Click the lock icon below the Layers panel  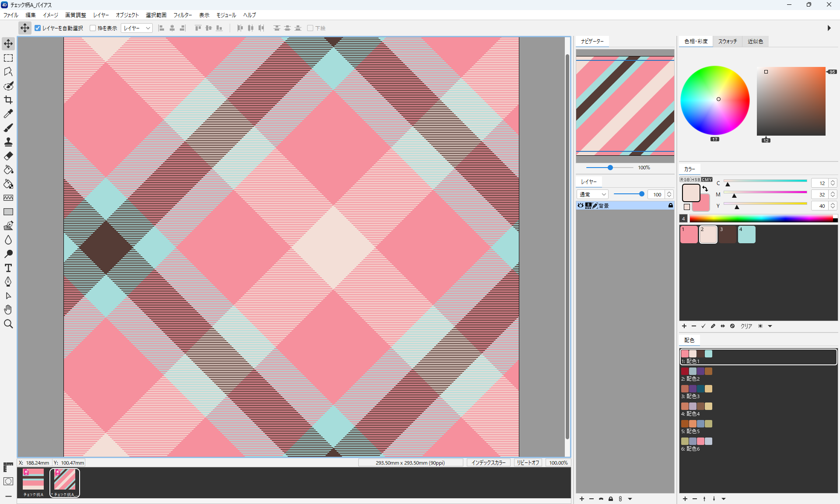[x=611, y=499]
